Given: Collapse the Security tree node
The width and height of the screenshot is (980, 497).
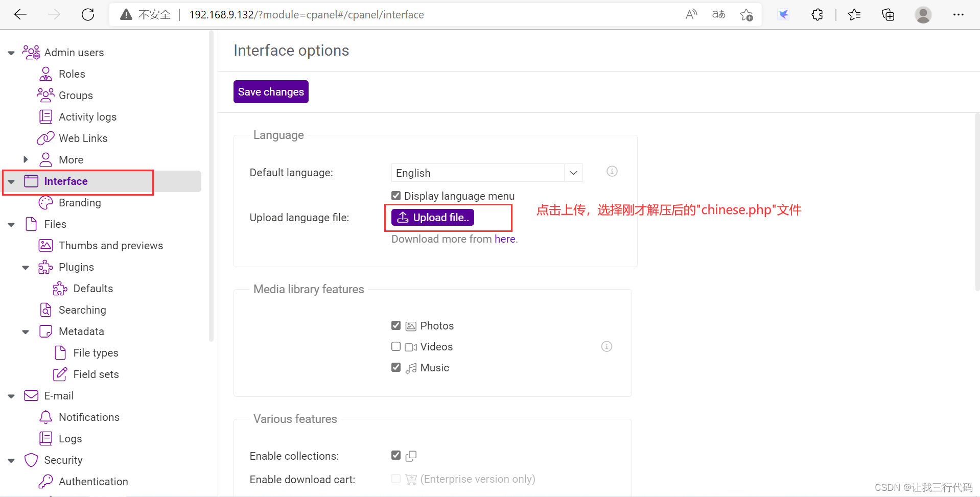Looking at the screenshot, I should [x=11, y=460].
